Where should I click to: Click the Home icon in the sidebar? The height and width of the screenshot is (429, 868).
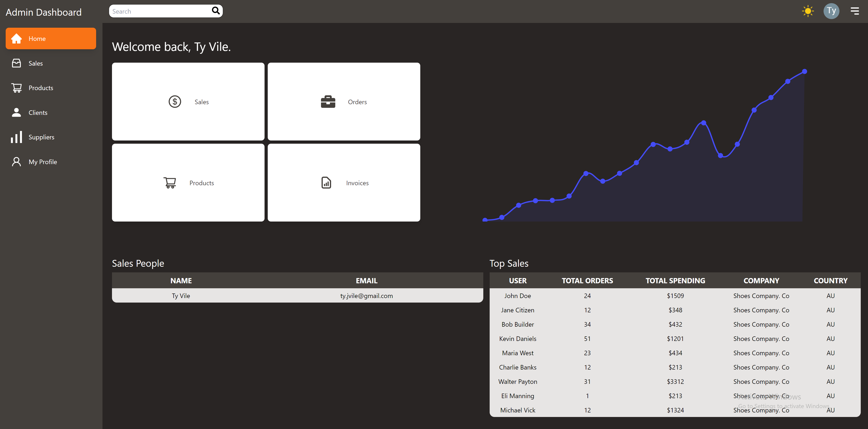[16, 38]
